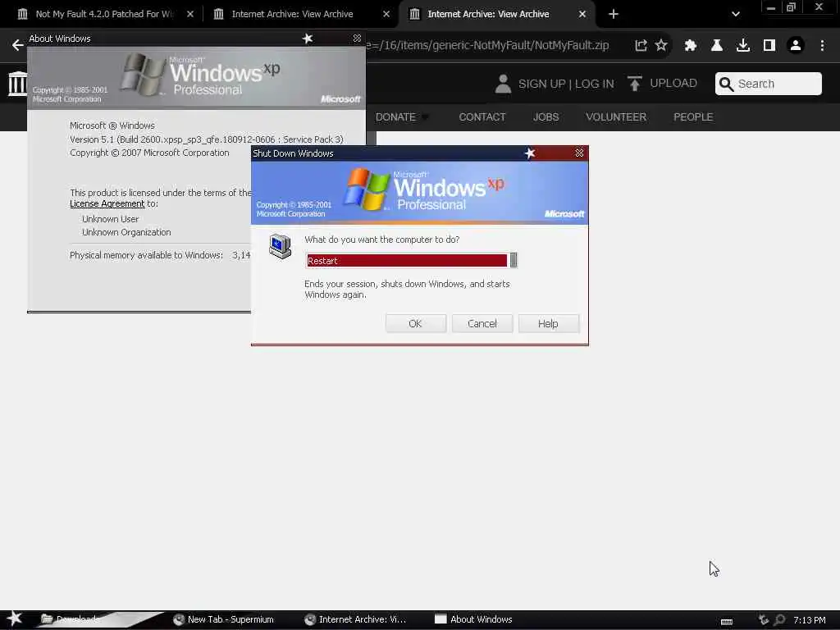
Task: Open the VOLUNTEER nav item
Action: (x=616, y=116)
